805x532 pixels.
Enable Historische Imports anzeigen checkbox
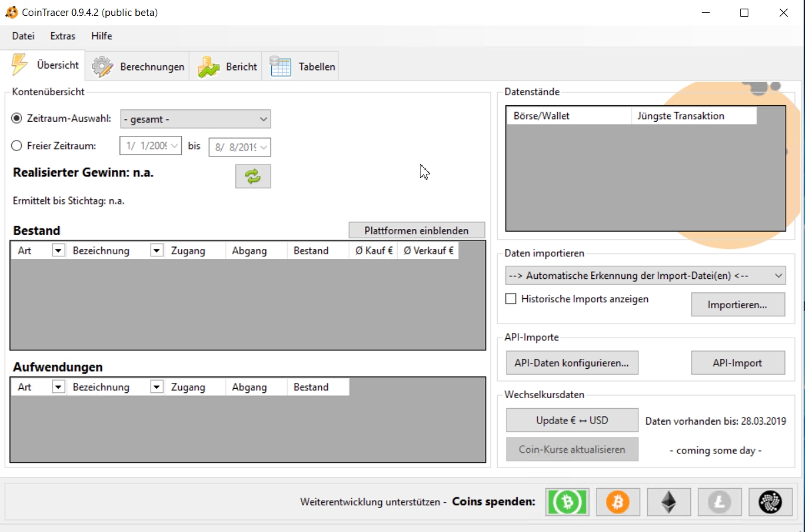(510, 299)
